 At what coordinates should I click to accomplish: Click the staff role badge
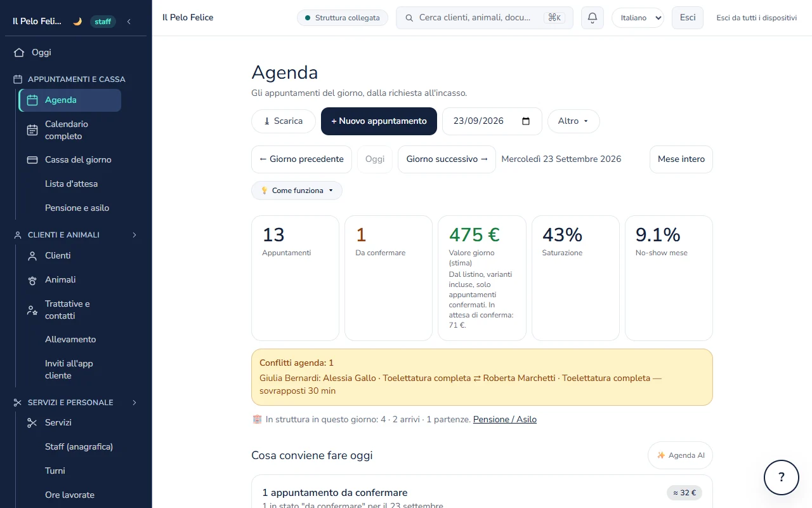pyautogui.click(x=103, y=22)
